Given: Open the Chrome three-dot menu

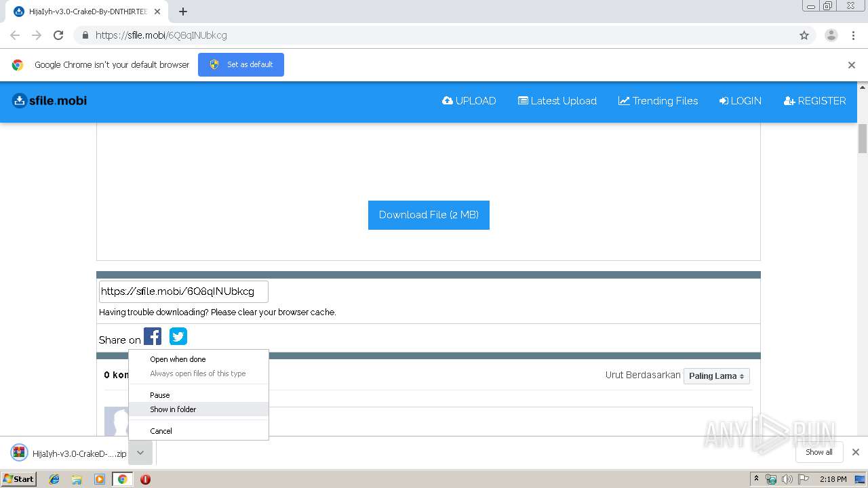Looking at the screenshot, I should click(853, 35).
